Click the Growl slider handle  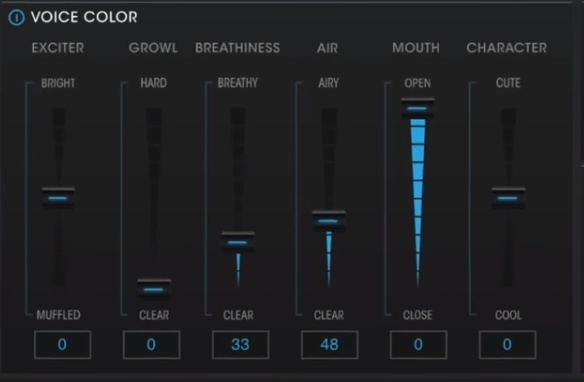point(154,289)
